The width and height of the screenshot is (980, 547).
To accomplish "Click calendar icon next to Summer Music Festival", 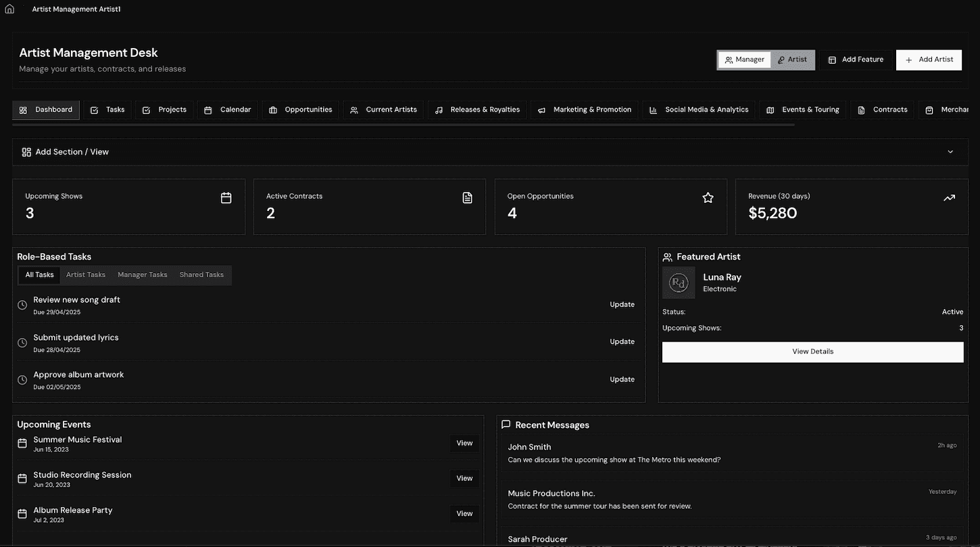I will click(x=22, y=444).
